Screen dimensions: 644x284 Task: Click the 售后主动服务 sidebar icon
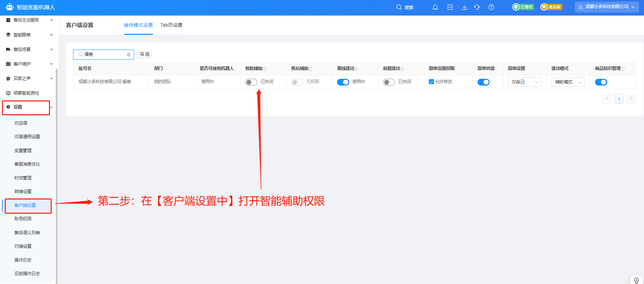coord(8,20)
